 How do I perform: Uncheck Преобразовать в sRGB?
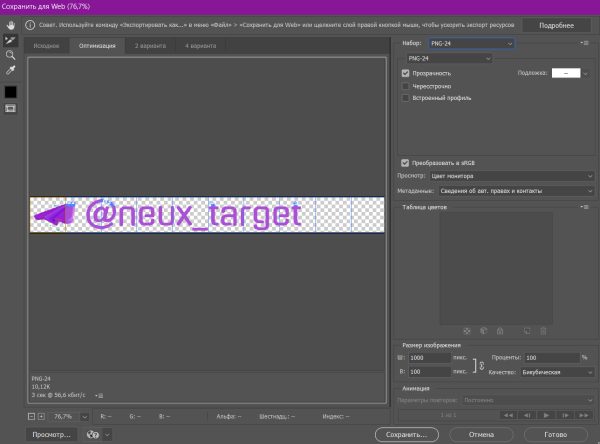tap(405, 162)
